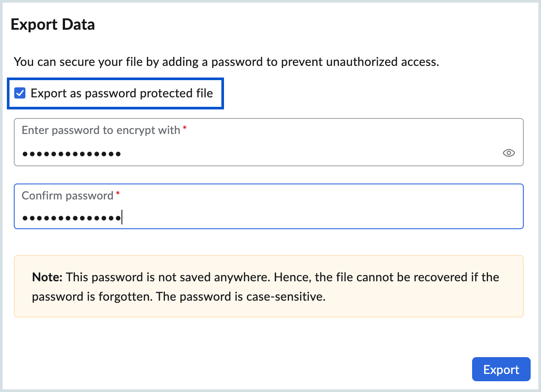The image size is (541, 392).
Task: Click the red asterisk next to Confirm password
Action: point(118,195)
